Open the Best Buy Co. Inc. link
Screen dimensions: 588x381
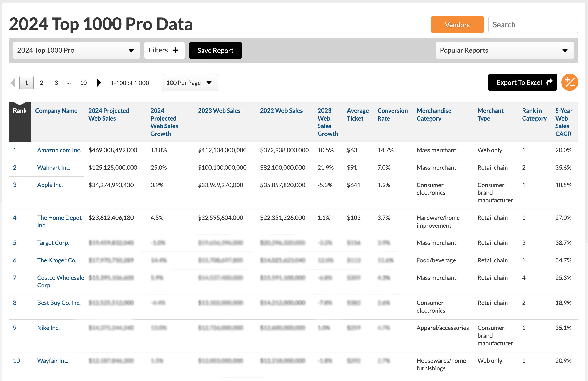click(59, 303)
